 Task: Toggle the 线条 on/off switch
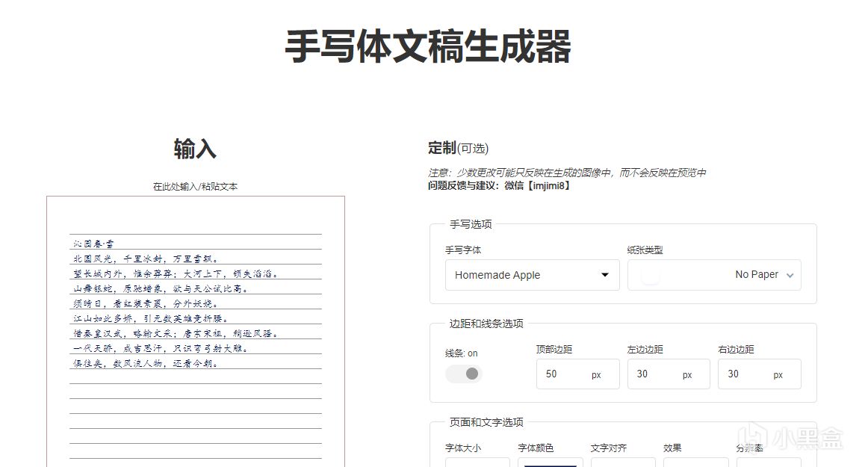point(463,374)
